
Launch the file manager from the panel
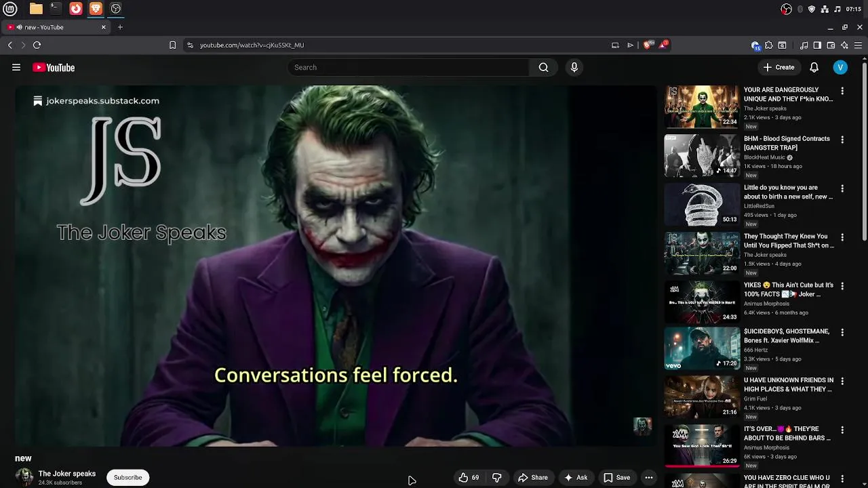36,9
